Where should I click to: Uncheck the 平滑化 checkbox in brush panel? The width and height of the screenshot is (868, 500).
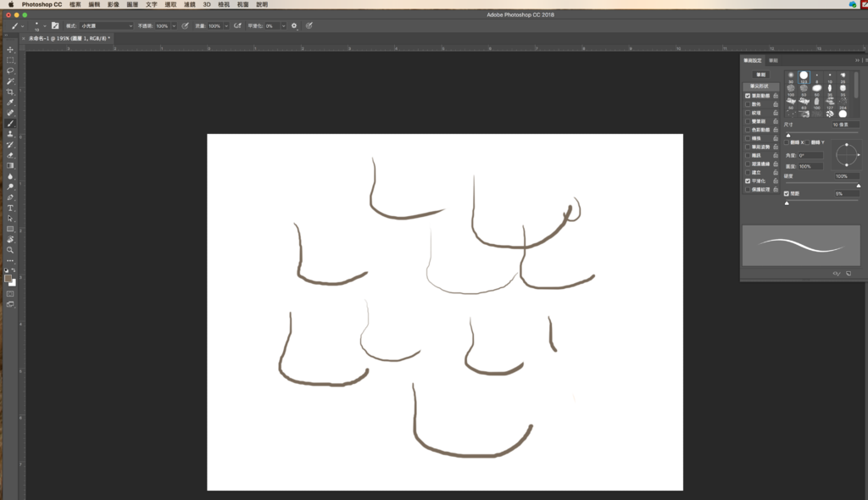coord(748,181)
